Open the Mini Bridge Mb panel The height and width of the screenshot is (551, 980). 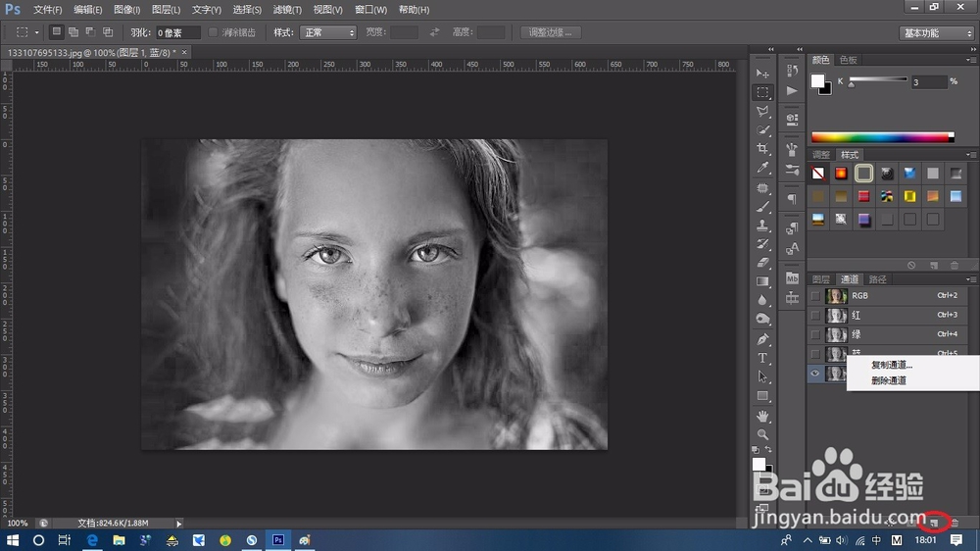792,278
